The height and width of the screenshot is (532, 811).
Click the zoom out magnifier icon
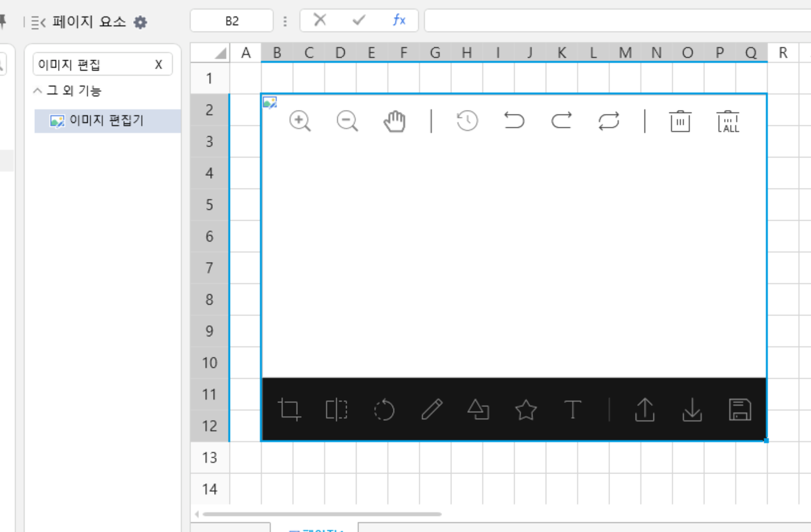(x=347, y=121)
